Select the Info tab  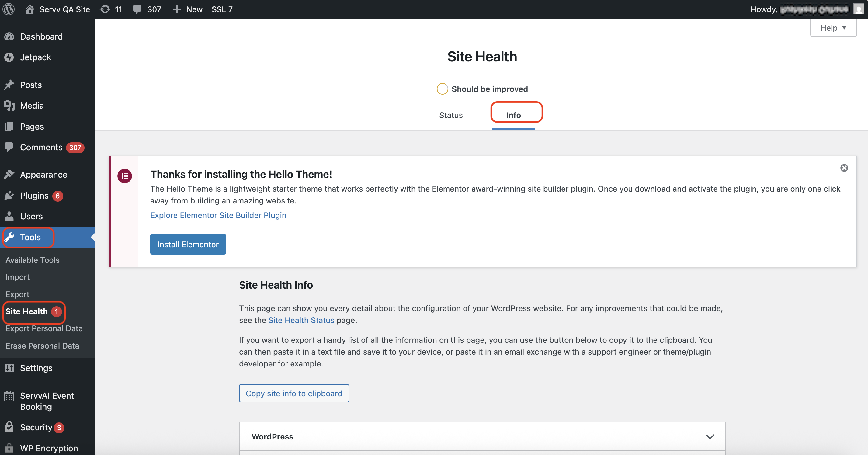coord(513,115)
